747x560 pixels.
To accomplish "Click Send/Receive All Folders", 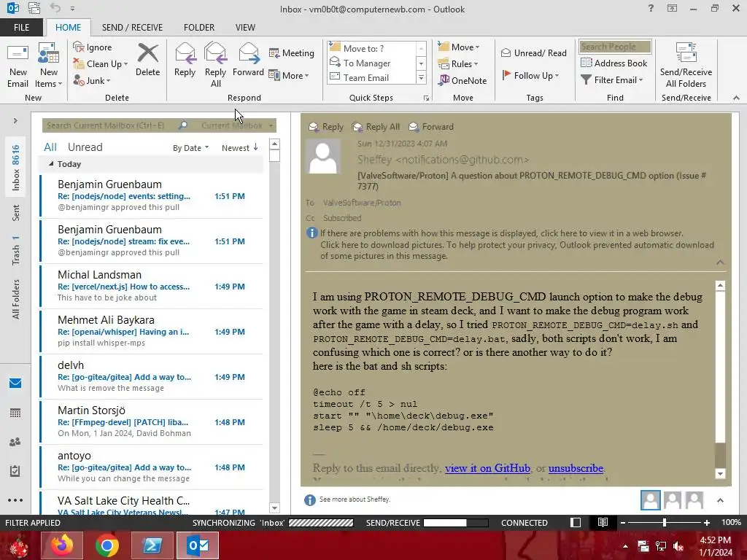I will pos(686,66).
